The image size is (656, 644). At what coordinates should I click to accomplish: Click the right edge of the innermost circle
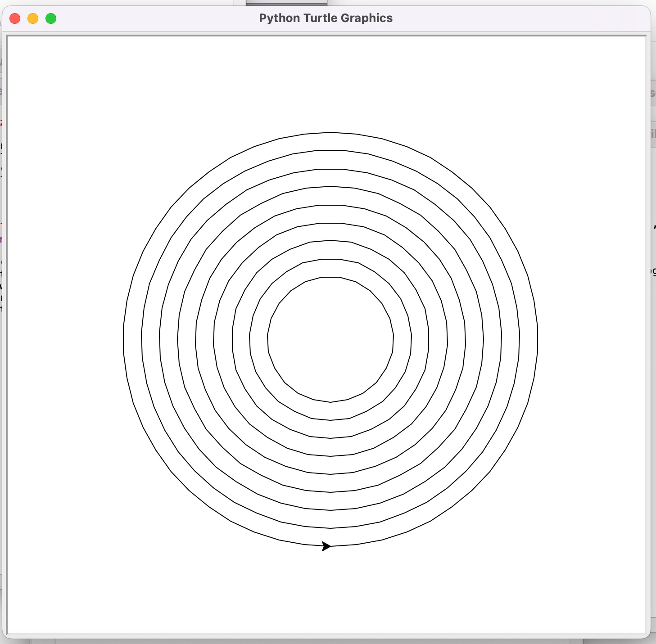[x=393, y=340]
